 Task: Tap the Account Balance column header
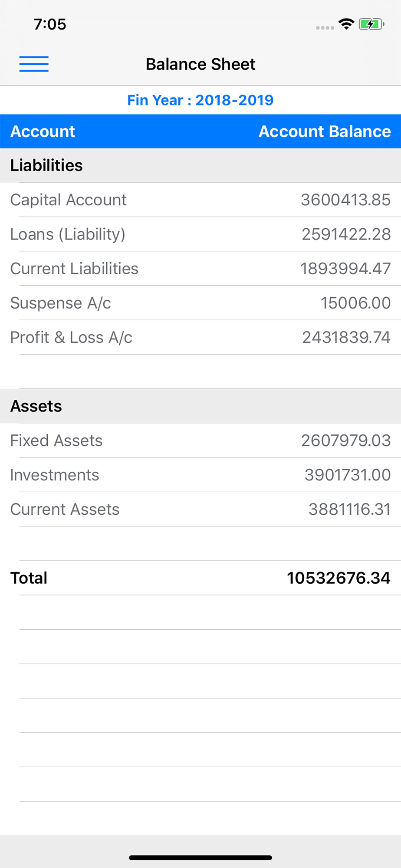[325, 132]
